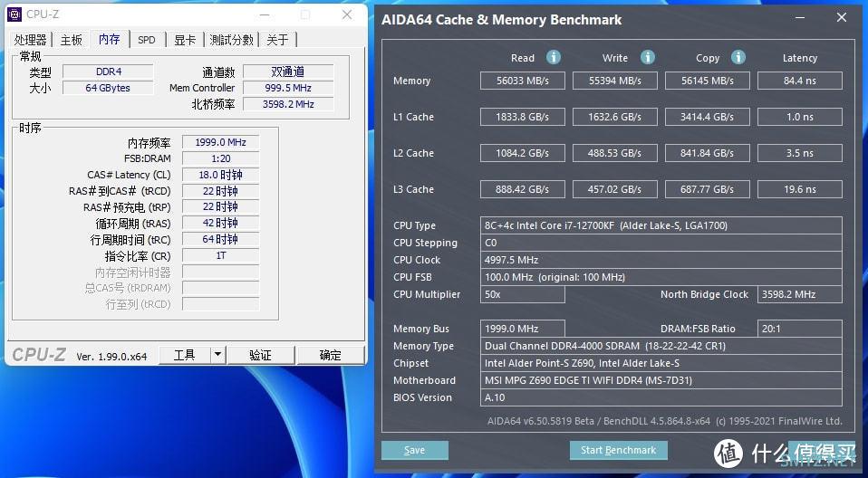Viewport: 868px width, 478px height.
Task: Select the 内存 tab in CPU-Z
Action: [110, 39]
